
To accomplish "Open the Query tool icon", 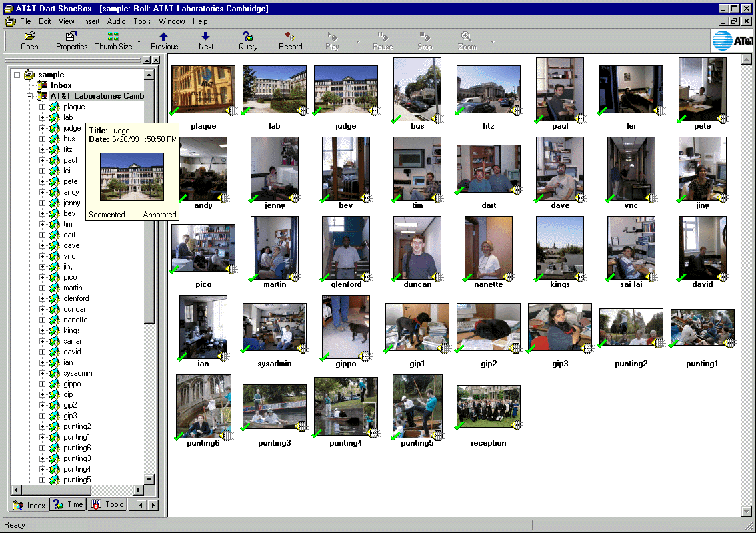I will [248, 36].
